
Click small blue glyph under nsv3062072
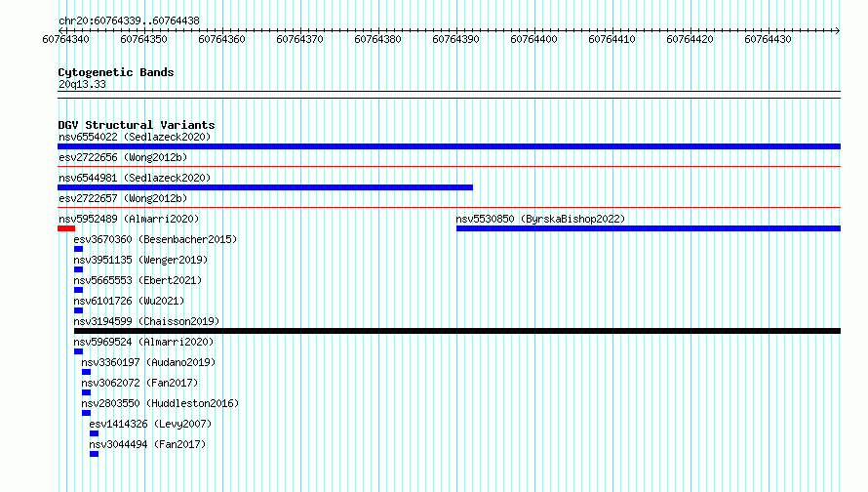tap(87, 392)
